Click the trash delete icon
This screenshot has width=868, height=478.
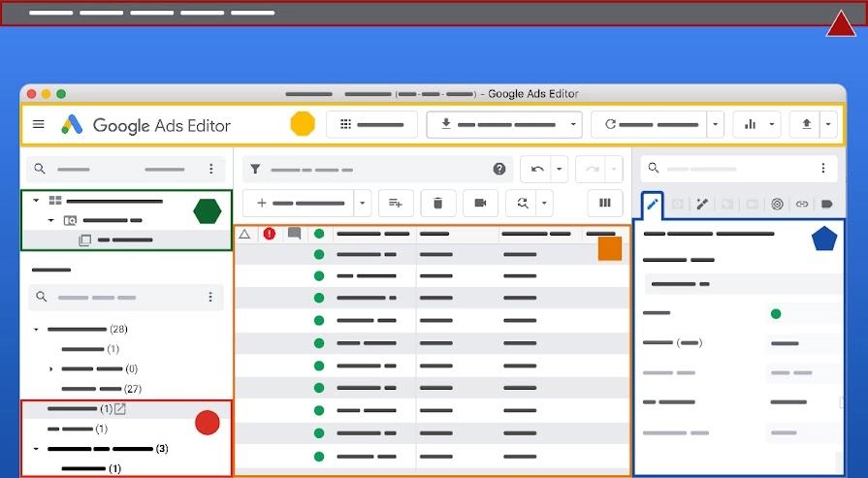437,203
